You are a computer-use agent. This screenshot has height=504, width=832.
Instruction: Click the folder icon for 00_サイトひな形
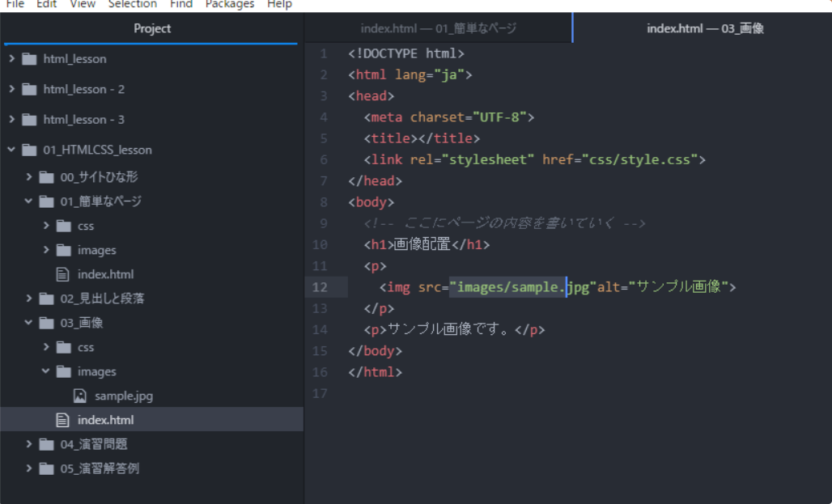point(47,176)
